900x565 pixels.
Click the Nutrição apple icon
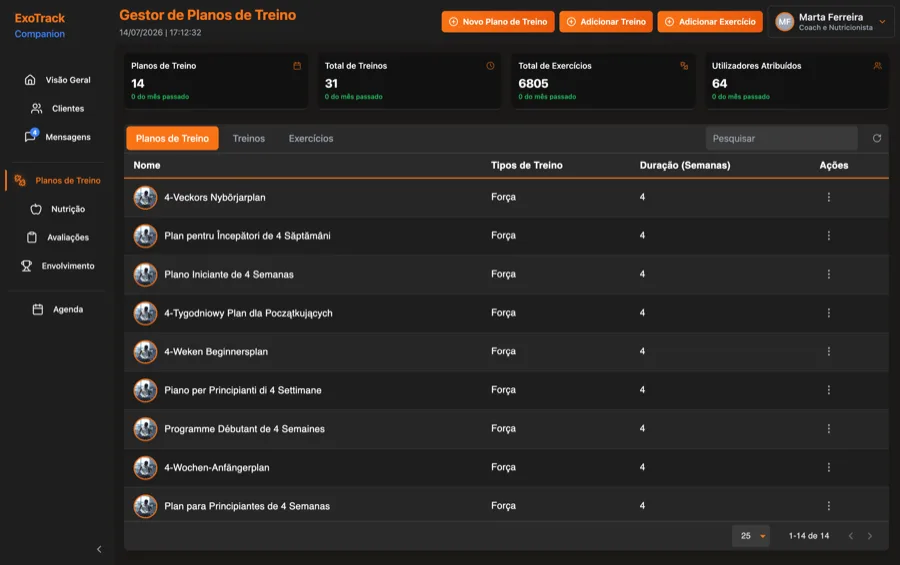[36, 209]
